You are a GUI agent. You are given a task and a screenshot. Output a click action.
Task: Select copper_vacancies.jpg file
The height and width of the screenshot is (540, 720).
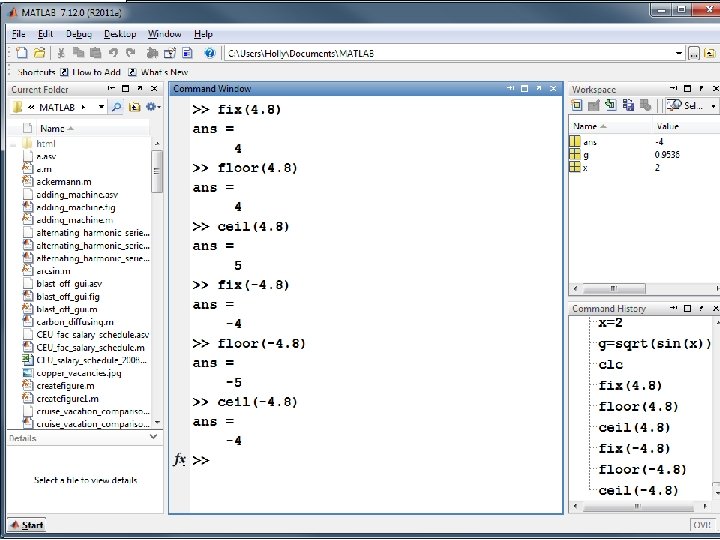pyautogui.click(x=79, y=373)
